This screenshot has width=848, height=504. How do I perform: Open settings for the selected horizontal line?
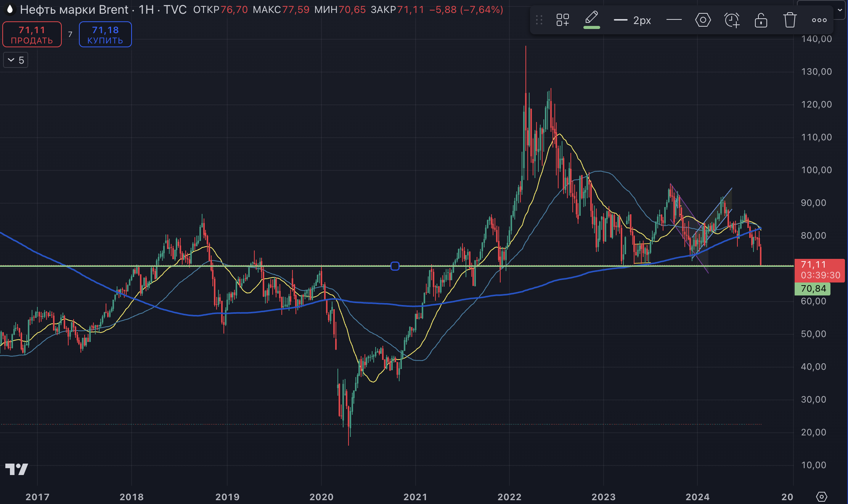click(x=703, y=20)
